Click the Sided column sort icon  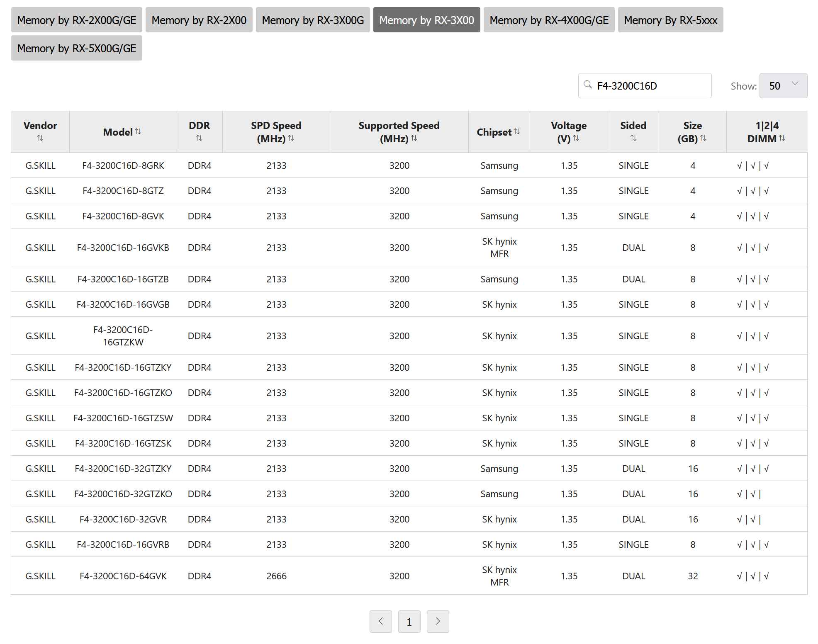(x=633, y=138)
